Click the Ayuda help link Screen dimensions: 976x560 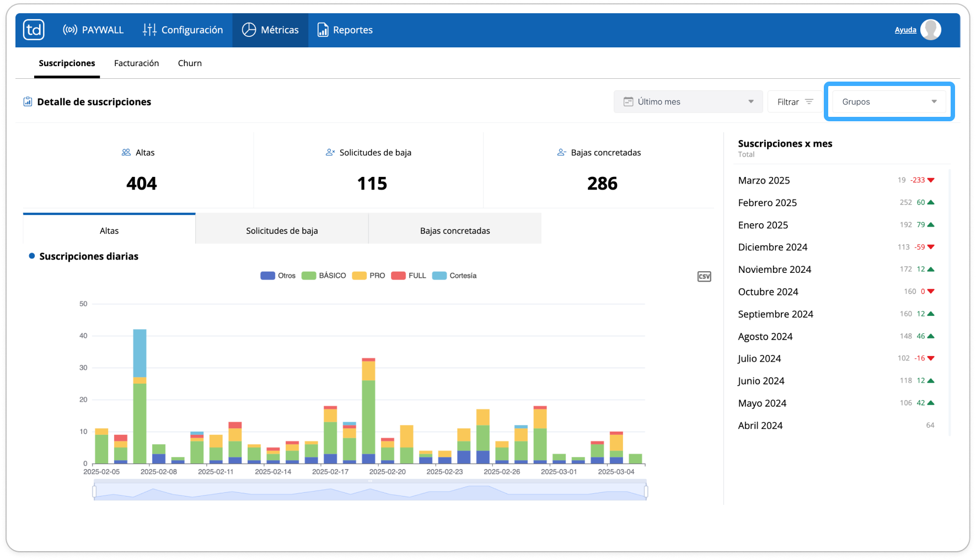[905, 30]
